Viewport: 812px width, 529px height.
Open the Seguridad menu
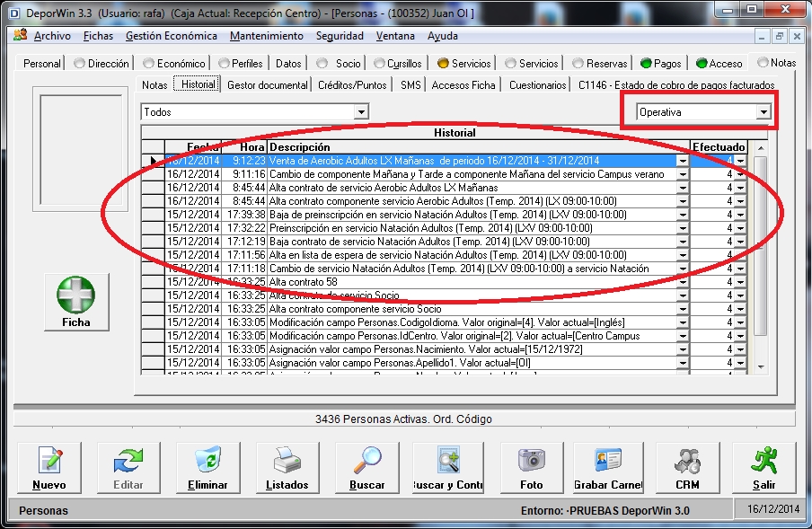[x=340, y=36]
